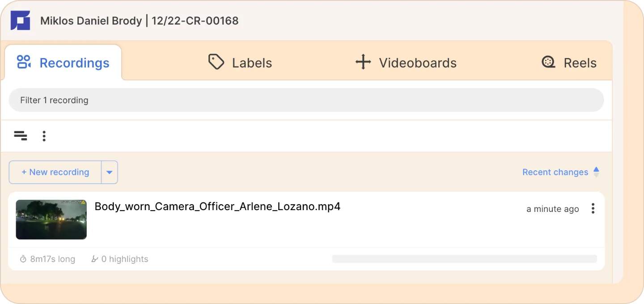Click the Filter 1 recording search field
This screenshot has height=304, width=644.
coord(306,100)
